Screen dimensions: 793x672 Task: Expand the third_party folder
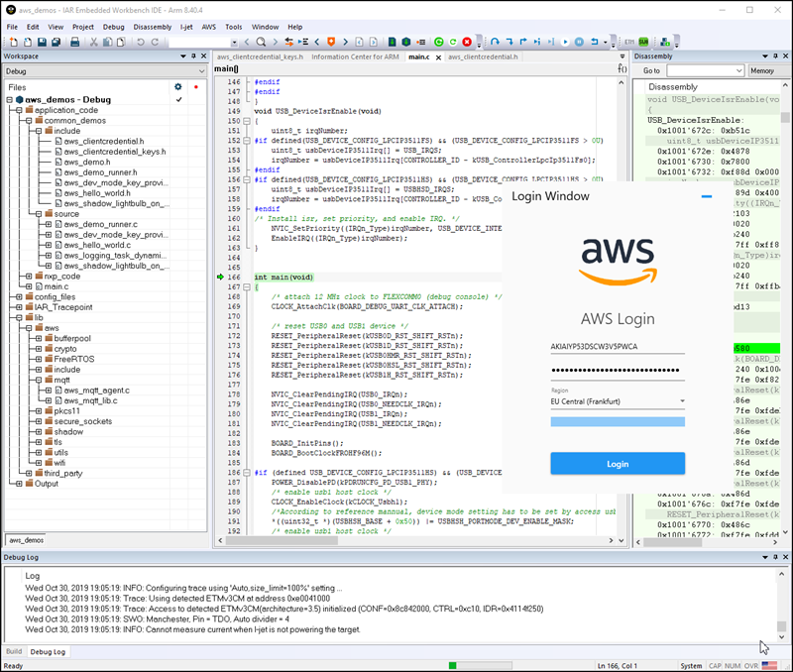[x=29, y=473]
